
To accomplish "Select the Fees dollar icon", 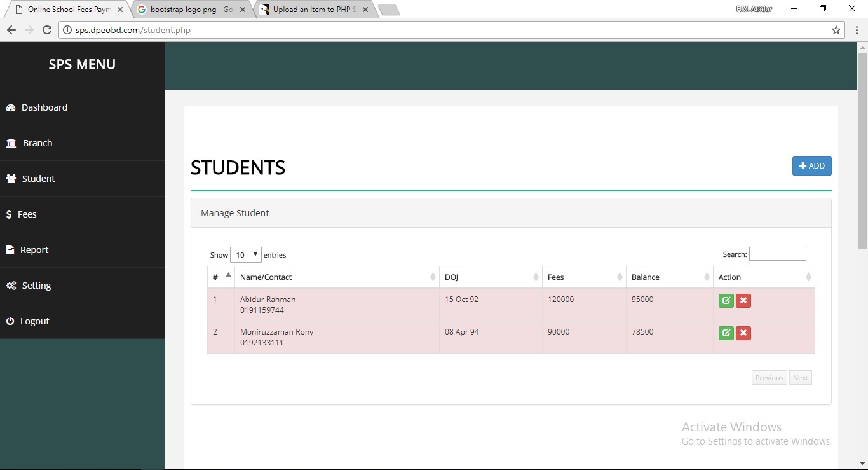I will [x=9, y=214].
